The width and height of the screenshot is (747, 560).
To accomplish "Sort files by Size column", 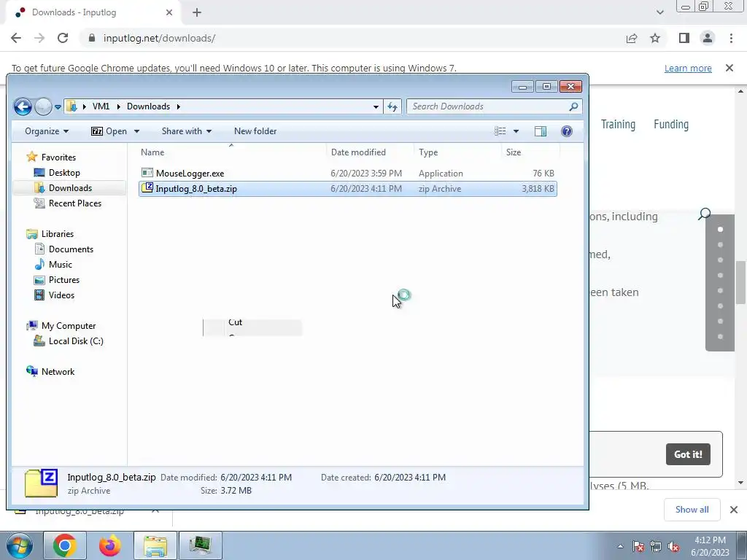I will click(531, 152).
